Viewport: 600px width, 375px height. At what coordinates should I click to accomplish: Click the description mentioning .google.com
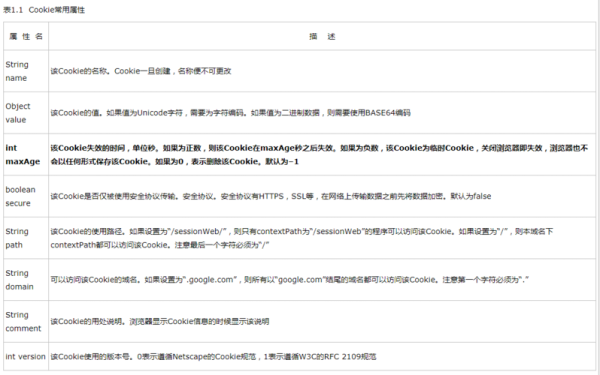point(289,280)
